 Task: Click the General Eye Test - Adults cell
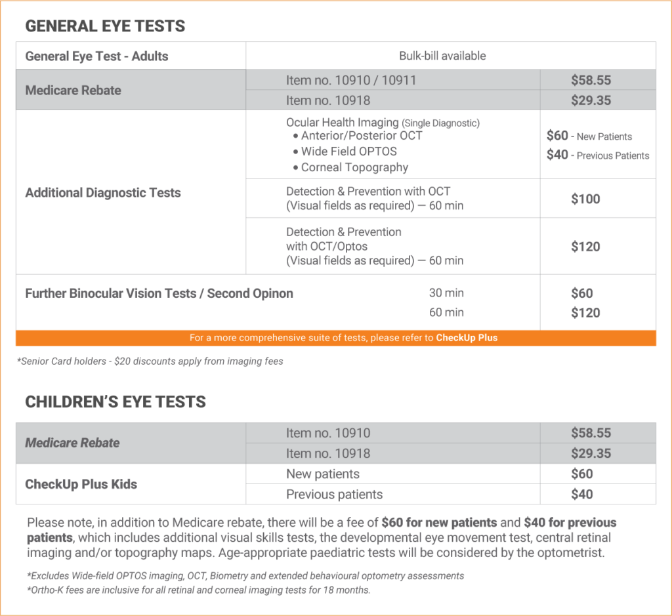click(96, 56)
